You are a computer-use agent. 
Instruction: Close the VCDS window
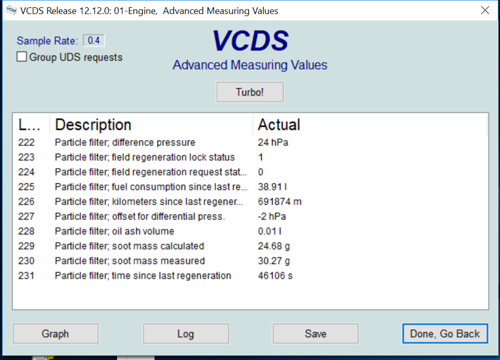(485, 10)
